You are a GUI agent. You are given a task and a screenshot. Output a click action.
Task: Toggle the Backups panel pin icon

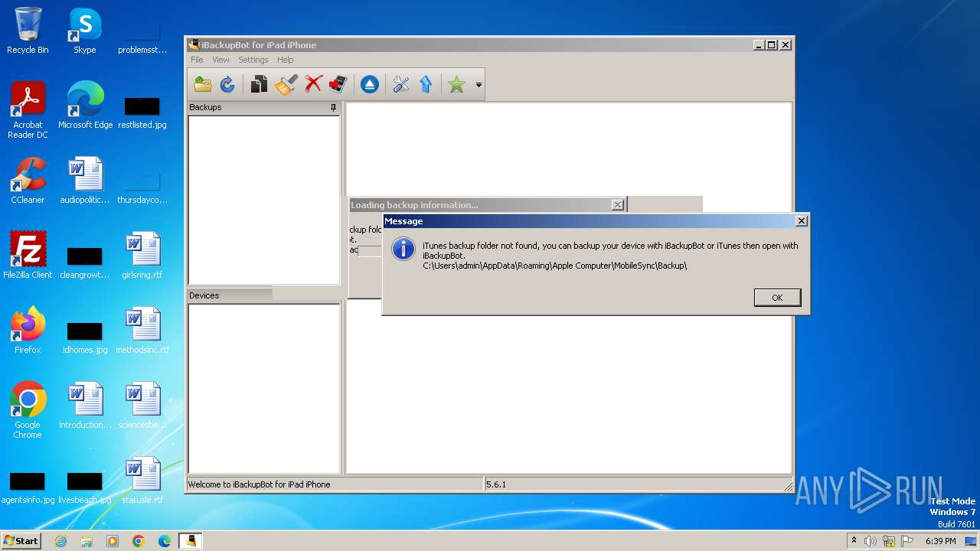click(333, 108)
